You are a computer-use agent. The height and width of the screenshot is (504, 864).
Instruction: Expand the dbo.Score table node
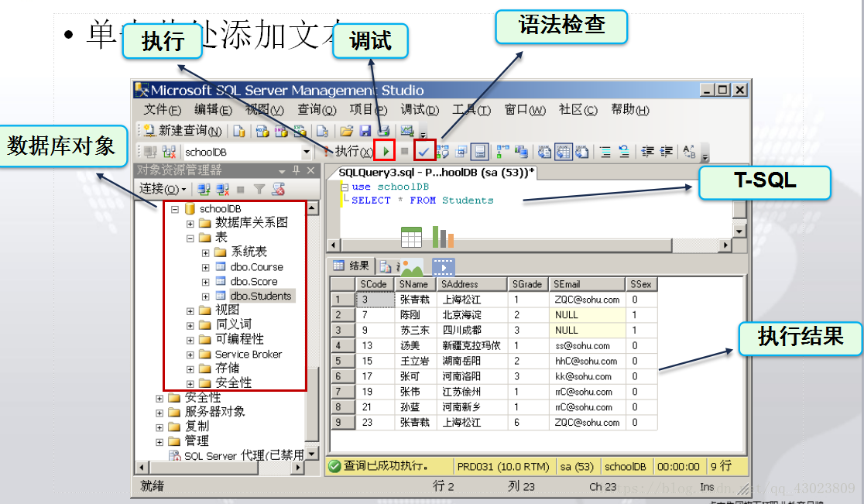pos(205,282)
